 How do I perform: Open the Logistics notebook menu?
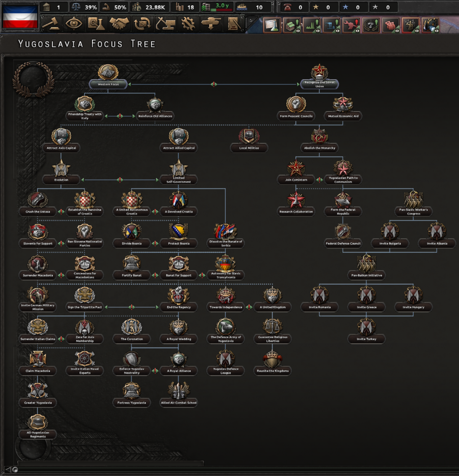pyautogui.click(x=234, y=24)
